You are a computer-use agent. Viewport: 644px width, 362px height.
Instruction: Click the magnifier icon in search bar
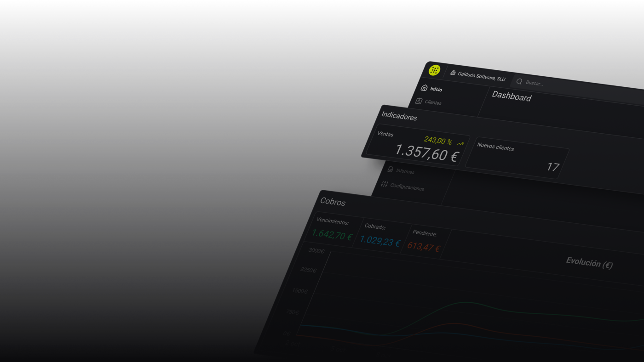click(x=519, y=82)
